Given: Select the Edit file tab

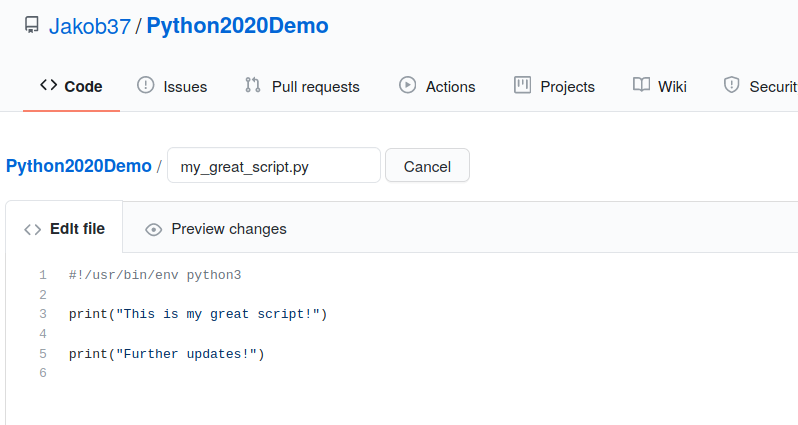Looking at the screenshot, I should click(x=64, y=229).
